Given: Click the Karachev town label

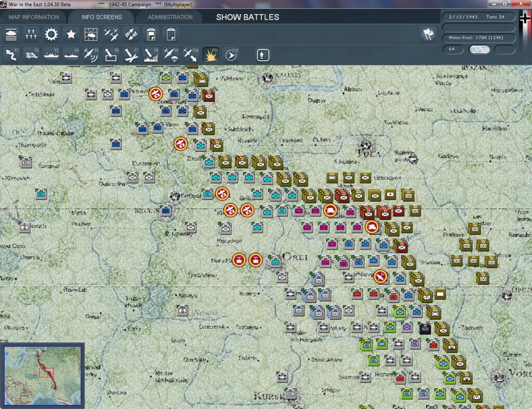Looking at the screenshot, I should 229,241.
